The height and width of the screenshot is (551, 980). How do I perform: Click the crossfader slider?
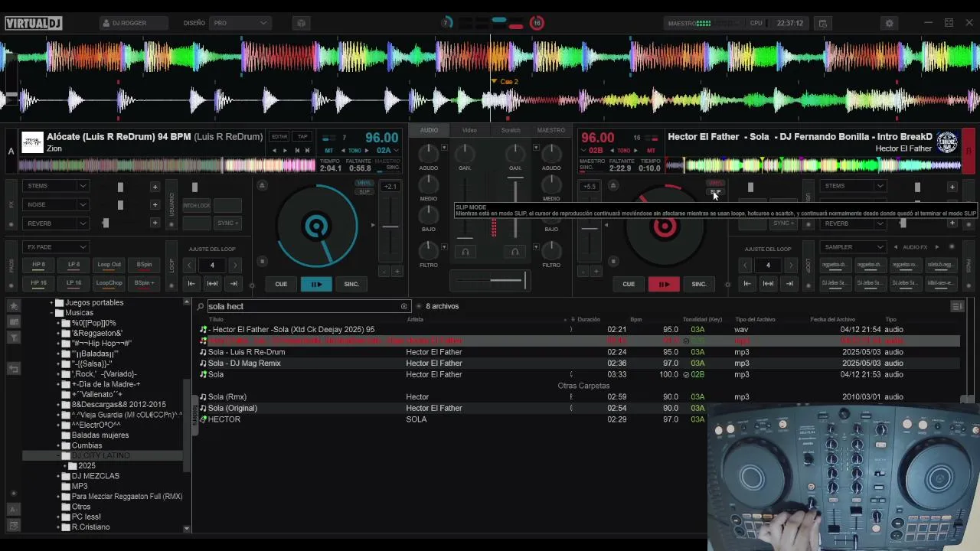pos(489,281)
